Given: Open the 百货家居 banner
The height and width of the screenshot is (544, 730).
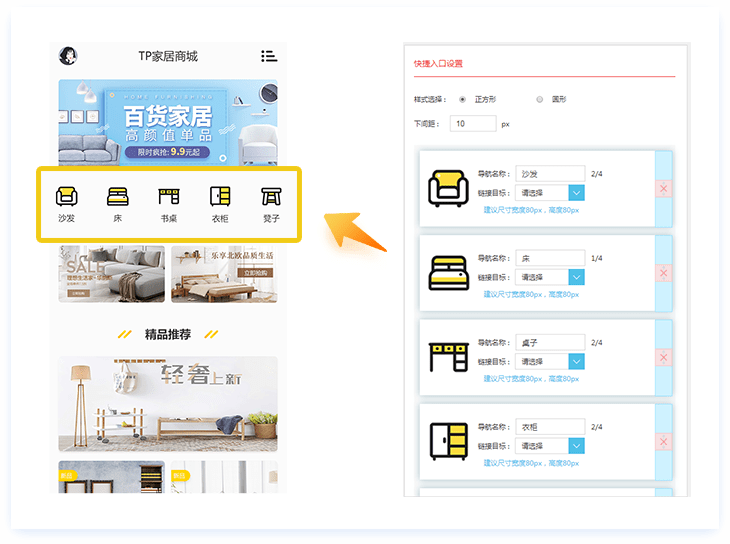Looking at the screenshot, I should click(x=168, y=122).
